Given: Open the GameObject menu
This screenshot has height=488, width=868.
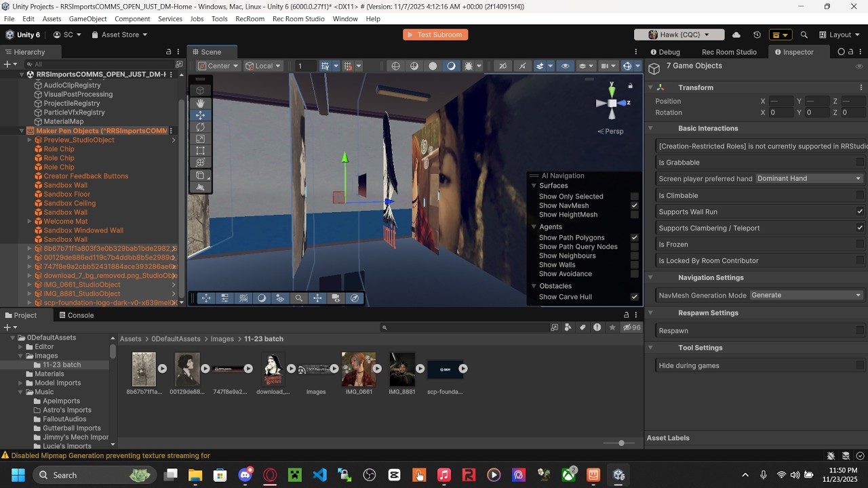Looking at the screenshot, I should 87,19.
